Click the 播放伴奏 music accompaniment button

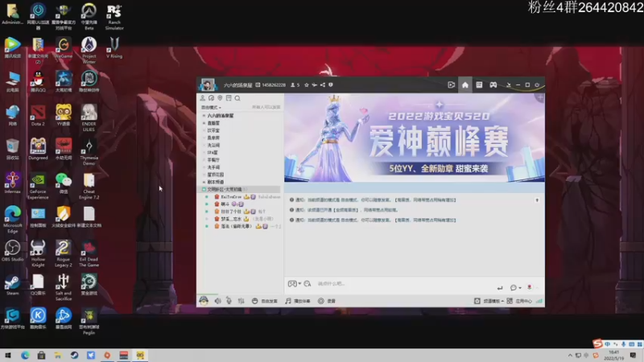298,301
